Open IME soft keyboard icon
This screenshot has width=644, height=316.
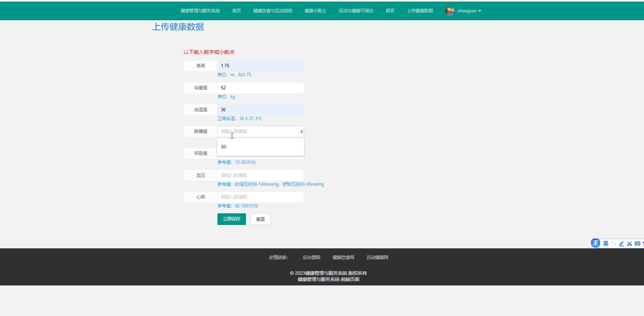click(x=637, y=244)
